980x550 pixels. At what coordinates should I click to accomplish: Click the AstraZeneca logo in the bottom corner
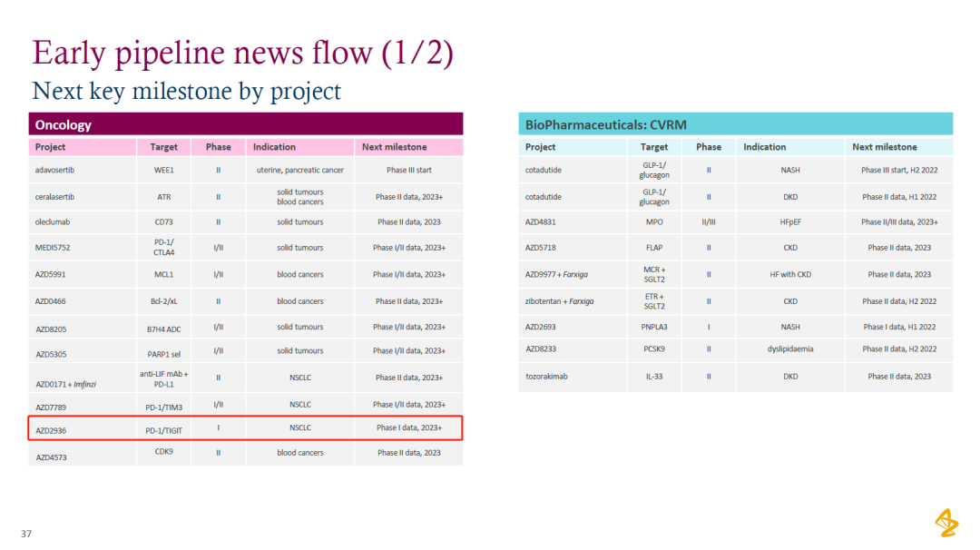(x=946, y=522)
